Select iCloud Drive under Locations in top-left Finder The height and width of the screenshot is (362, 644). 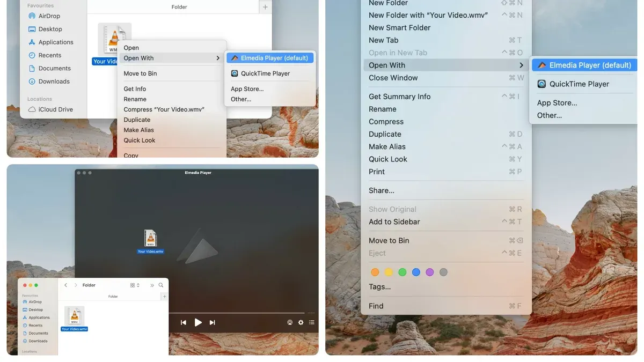(50, 109)
